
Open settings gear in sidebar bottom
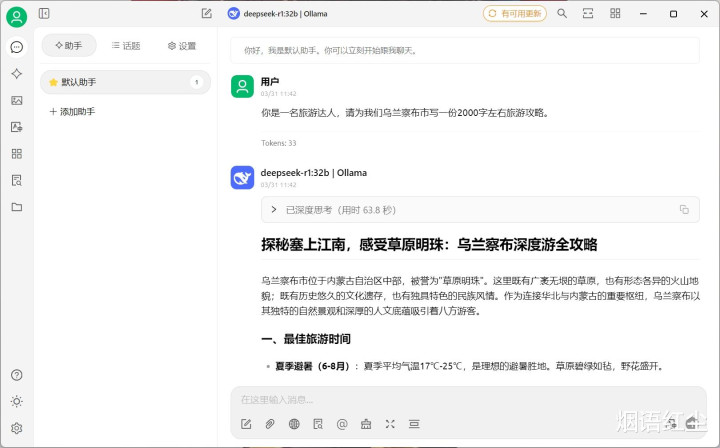pyautogui.click(x=17, y=428)
